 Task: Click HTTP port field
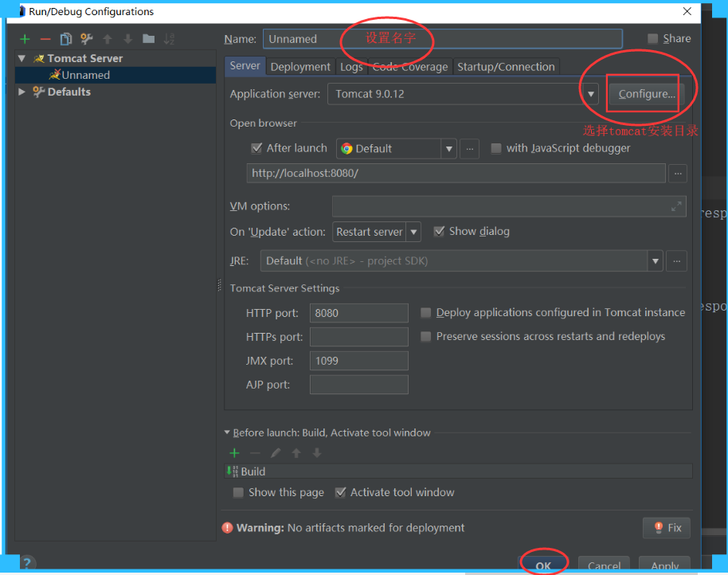359,313
